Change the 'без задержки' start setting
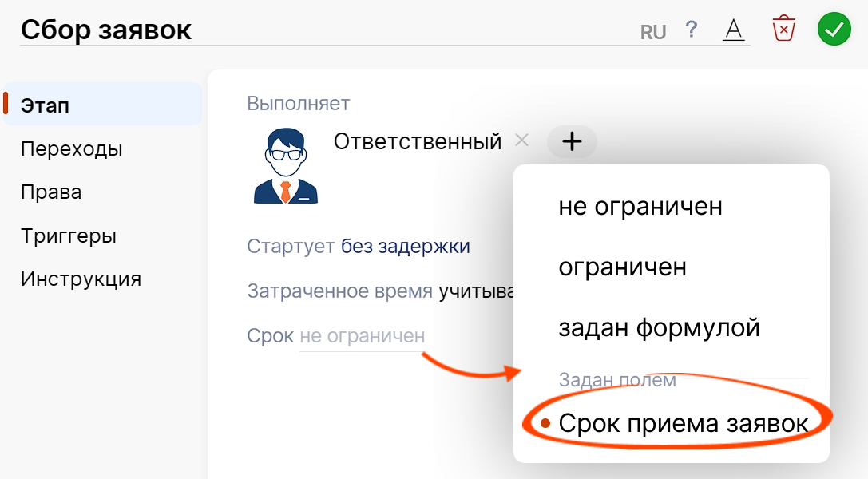 click(x=405, y=247)
